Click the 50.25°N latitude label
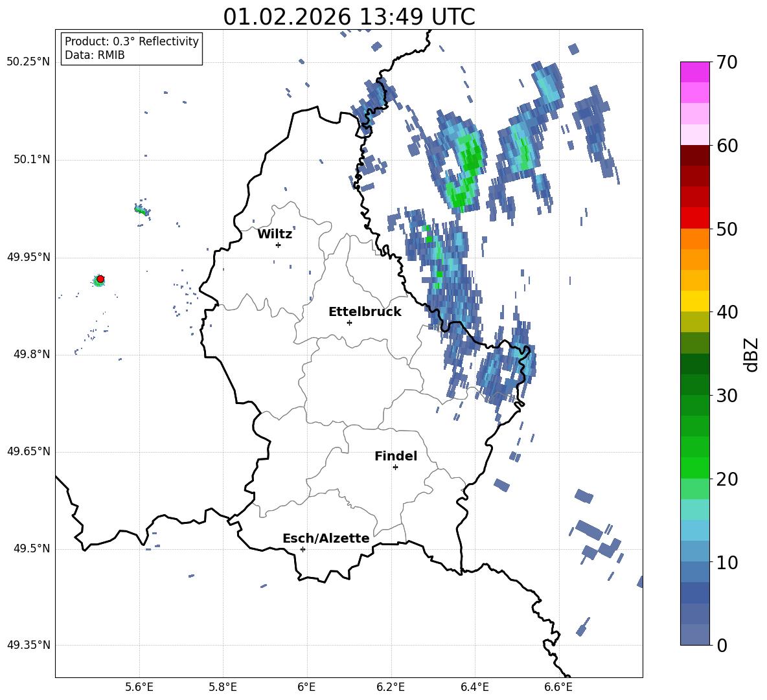 click(x=29, y=62)
